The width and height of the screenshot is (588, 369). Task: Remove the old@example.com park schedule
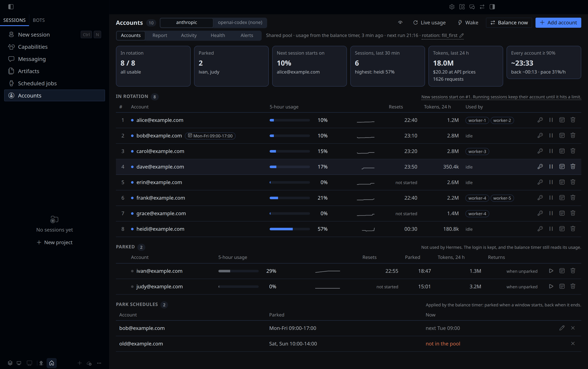coord(573,343)
